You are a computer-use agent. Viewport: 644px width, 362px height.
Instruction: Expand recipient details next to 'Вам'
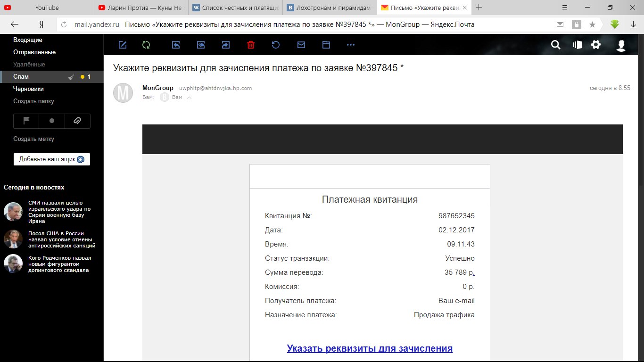coord(189,98)
